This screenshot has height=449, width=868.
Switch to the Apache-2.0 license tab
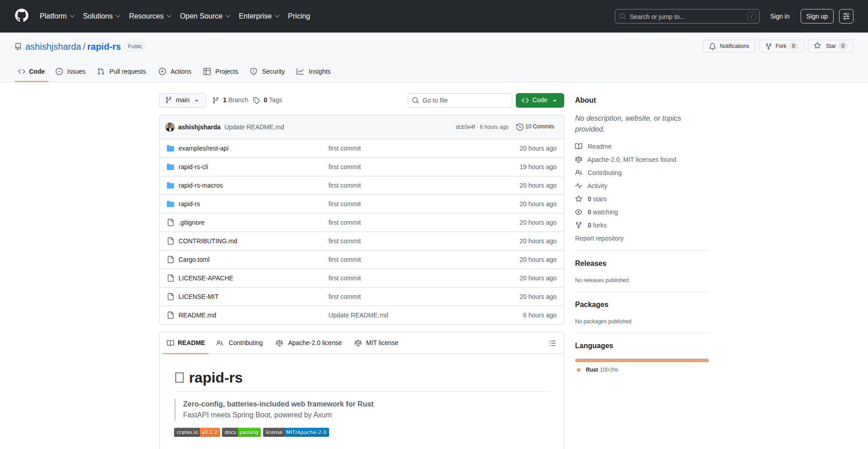point(309,343)
